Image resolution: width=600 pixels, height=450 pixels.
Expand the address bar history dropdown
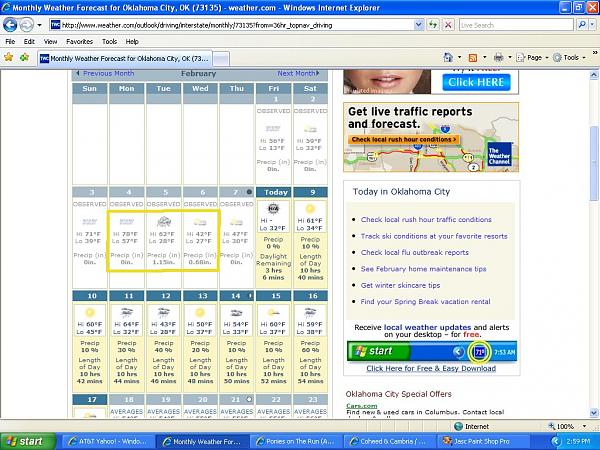(419, 25)
